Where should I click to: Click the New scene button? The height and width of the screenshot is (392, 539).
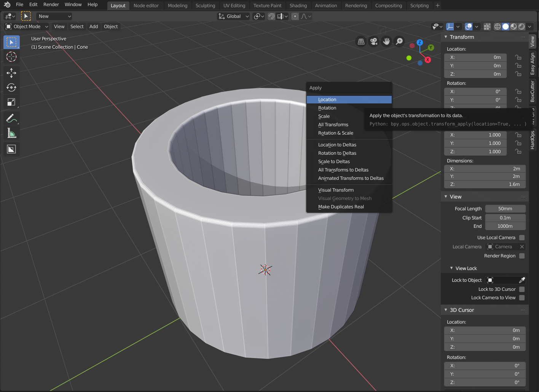coord(54,16)
